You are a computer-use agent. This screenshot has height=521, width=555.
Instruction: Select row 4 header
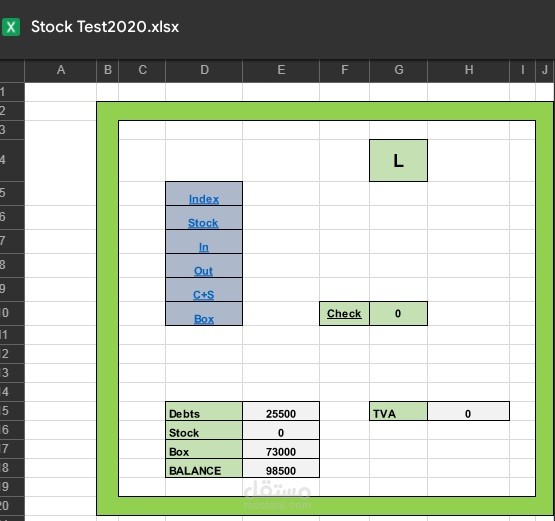12,160
